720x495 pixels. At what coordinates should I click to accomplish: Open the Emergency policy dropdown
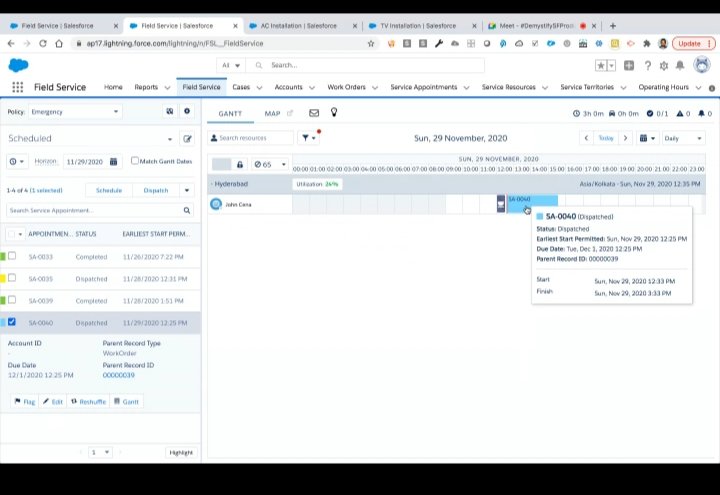75,112
